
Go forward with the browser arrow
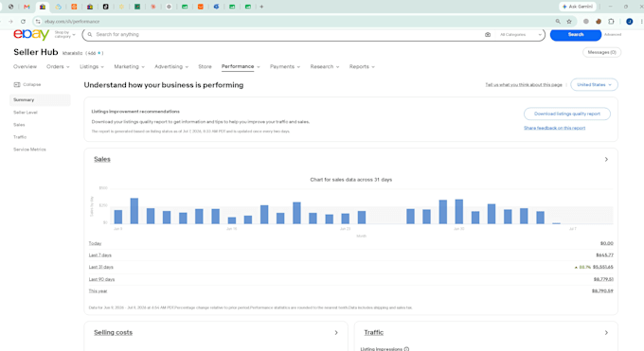tap(10, 22)
